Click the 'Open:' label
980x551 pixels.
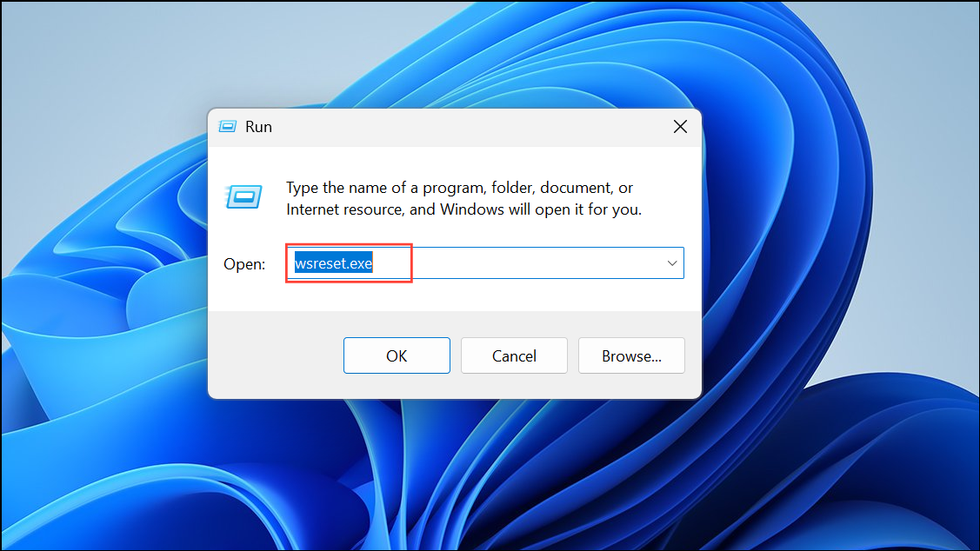[x=244, y=264]
